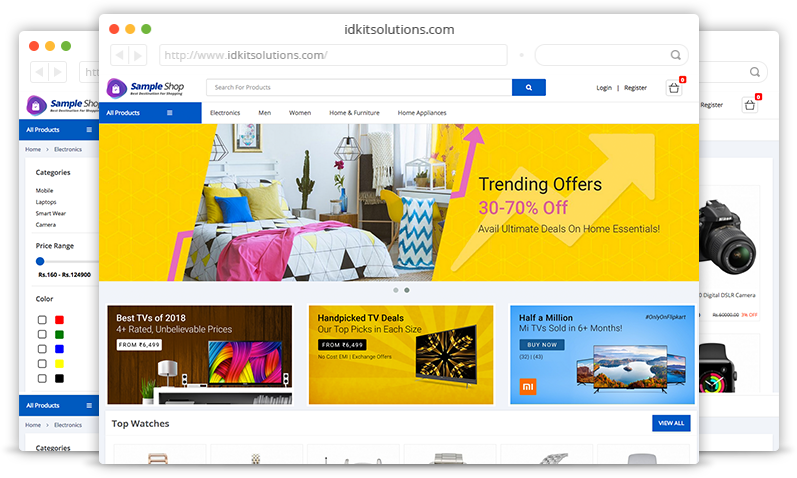The width and height of the screenshot is (797, 478).
Task: Open the Men menu item
Action: (265, 113)
